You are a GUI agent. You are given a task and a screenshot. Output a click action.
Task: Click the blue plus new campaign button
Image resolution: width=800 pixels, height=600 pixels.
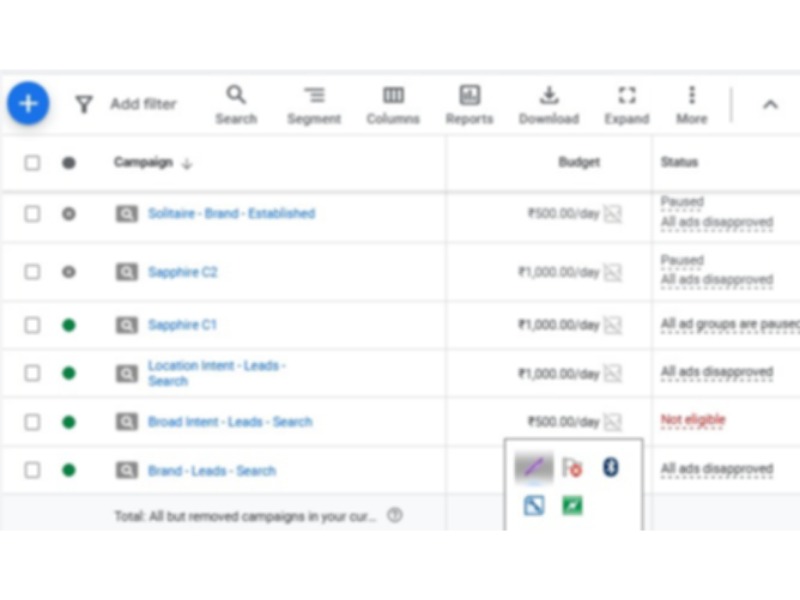point(28,103)
